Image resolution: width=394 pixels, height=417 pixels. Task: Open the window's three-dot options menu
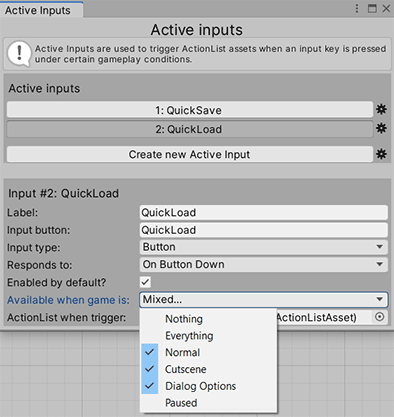pyautogui.click(x=357, y=9)
